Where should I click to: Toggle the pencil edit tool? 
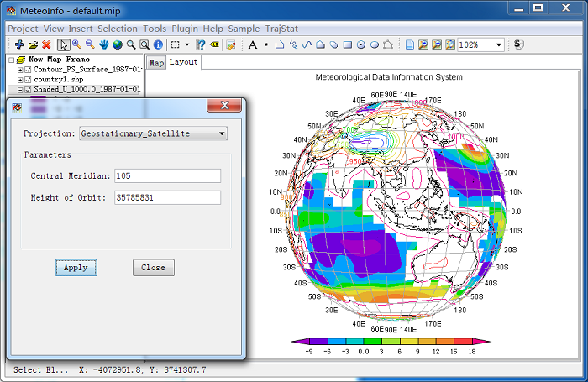[231, 45]
